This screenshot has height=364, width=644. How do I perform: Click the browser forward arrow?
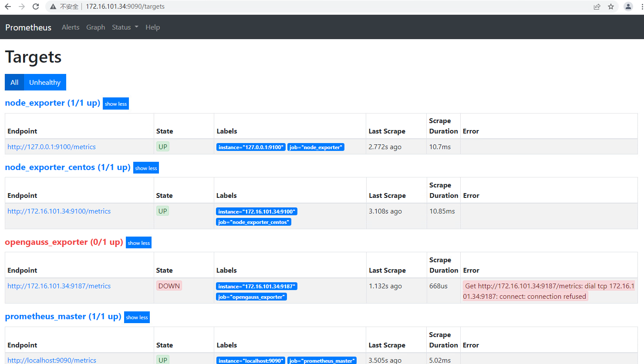(22, 7)
